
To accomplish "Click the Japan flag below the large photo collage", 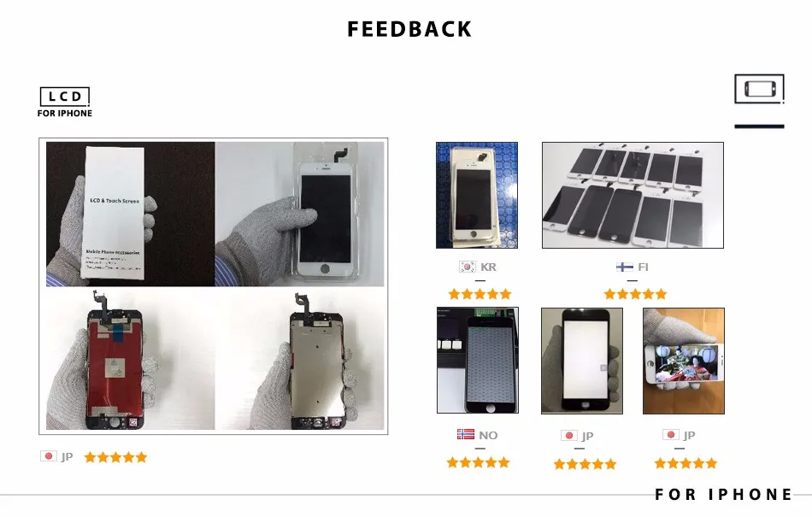I will click(x=49, y=456).
